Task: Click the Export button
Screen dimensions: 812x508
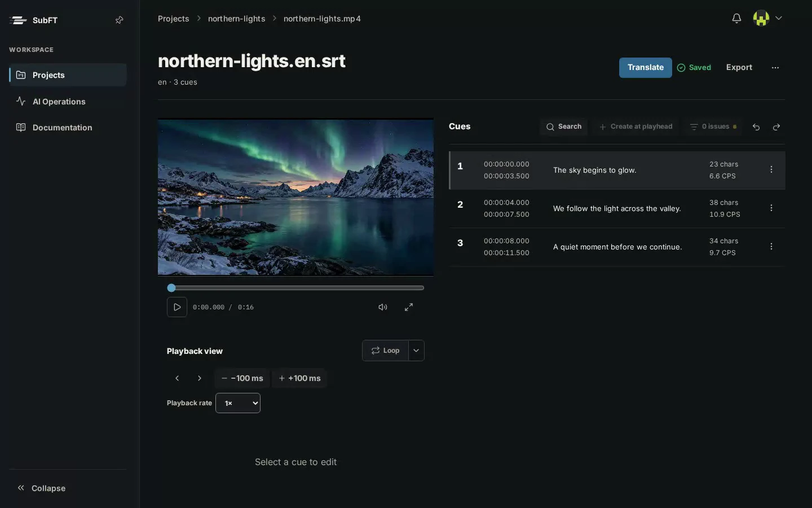Action: (739, 68)
